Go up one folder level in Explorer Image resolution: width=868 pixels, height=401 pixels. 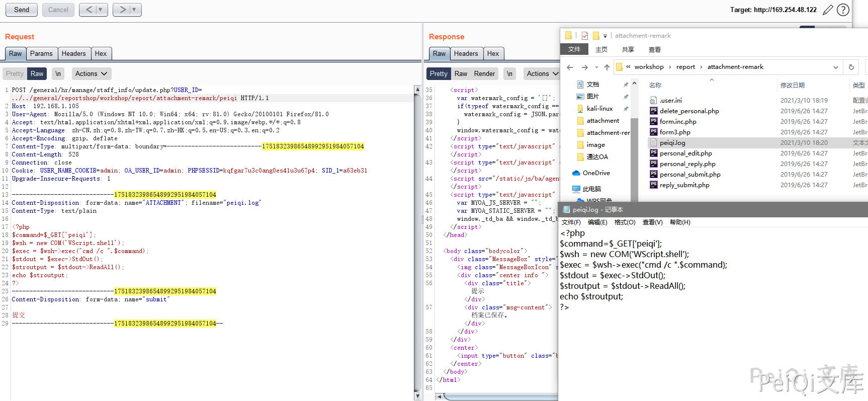[607, 67]
